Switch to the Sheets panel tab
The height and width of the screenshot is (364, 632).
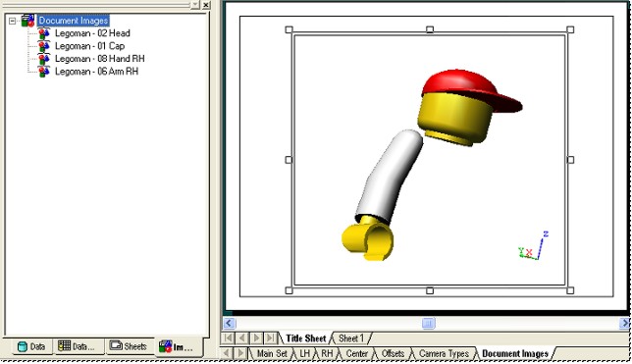click(x=129, y=346)
